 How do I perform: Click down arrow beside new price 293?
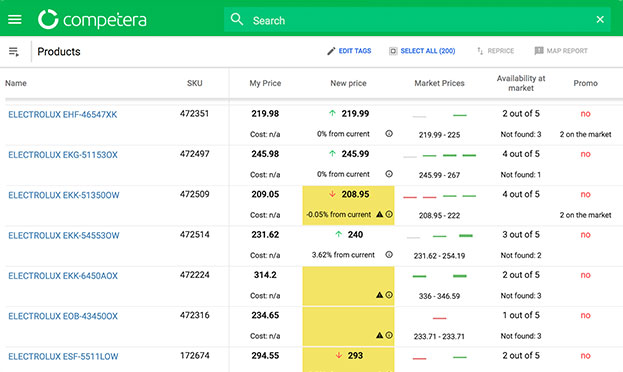(339, 355)
